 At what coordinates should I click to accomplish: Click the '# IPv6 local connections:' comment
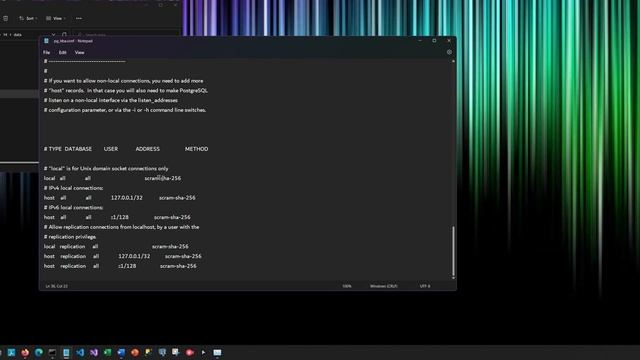tap(73, 208)
